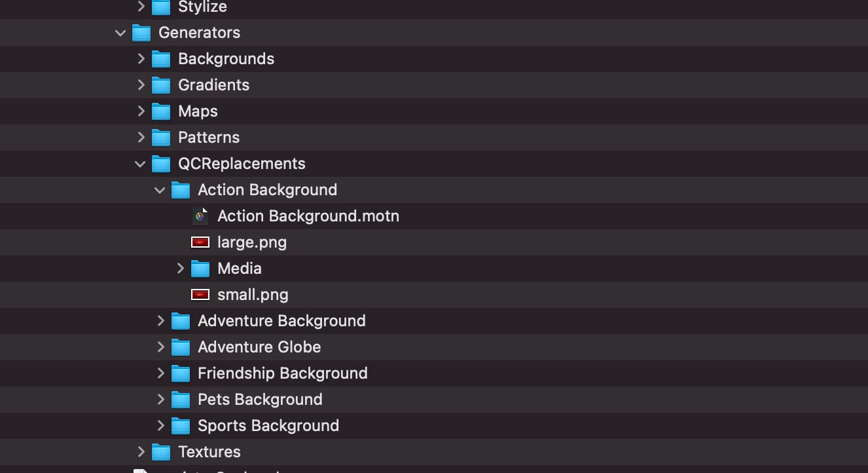Image resolution: width=868 pixels, height=473 pixels.
Task: Click the Patterns folder icon
Action: pyautogui.click(x=161, y=138)
